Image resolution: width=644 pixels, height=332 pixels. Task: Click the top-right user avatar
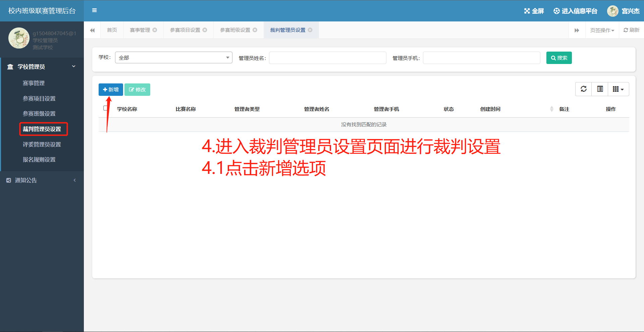coord(612,11)
